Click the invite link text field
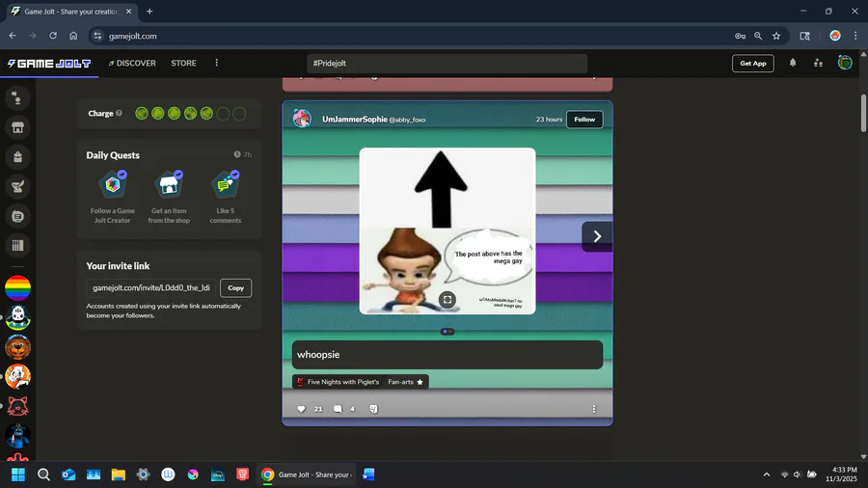 151,287
